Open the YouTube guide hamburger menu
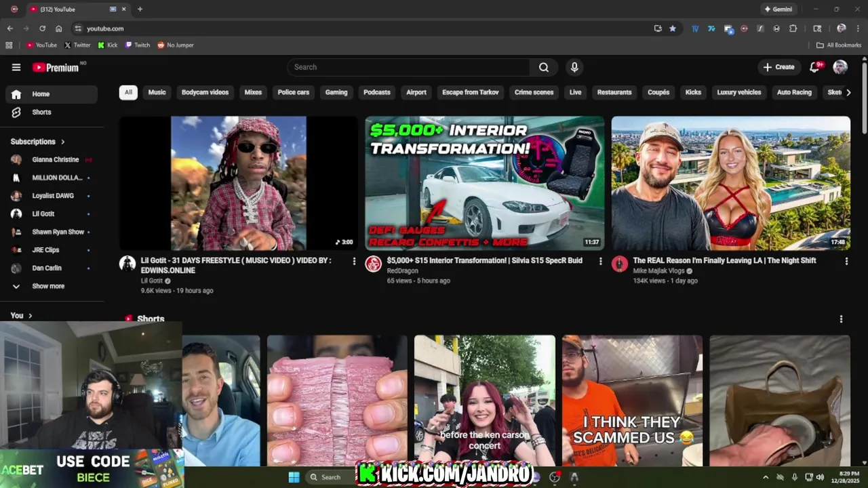Image resolution: width=868 pixels, height=488 pixels. [16, 67]
